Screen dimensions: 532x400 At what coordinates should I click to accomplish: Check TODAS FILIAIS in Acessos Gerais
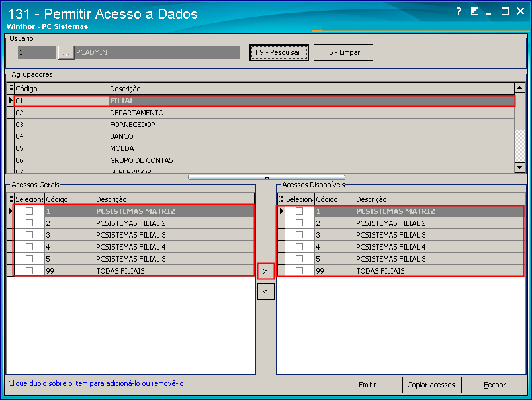30,270
